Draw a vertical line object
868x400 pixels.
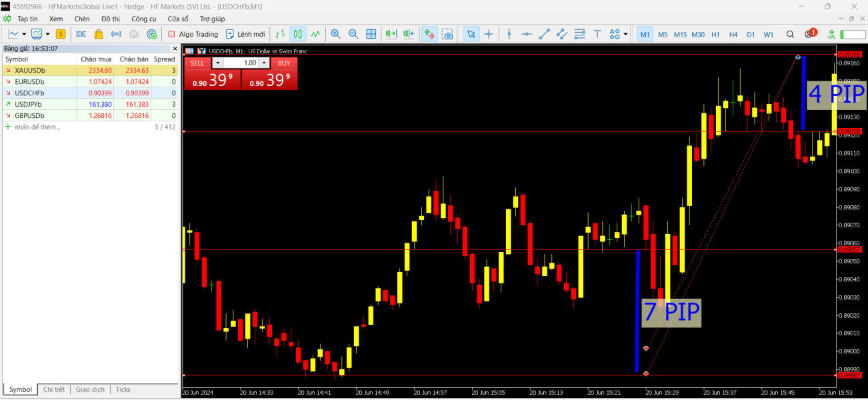pos(509,34)
